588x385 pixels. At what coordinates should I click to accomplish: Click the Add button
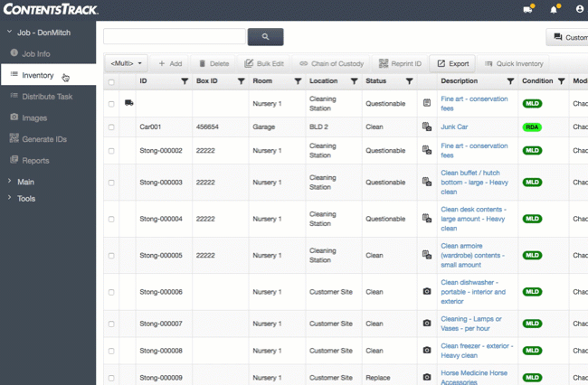[x=170, y=63]
